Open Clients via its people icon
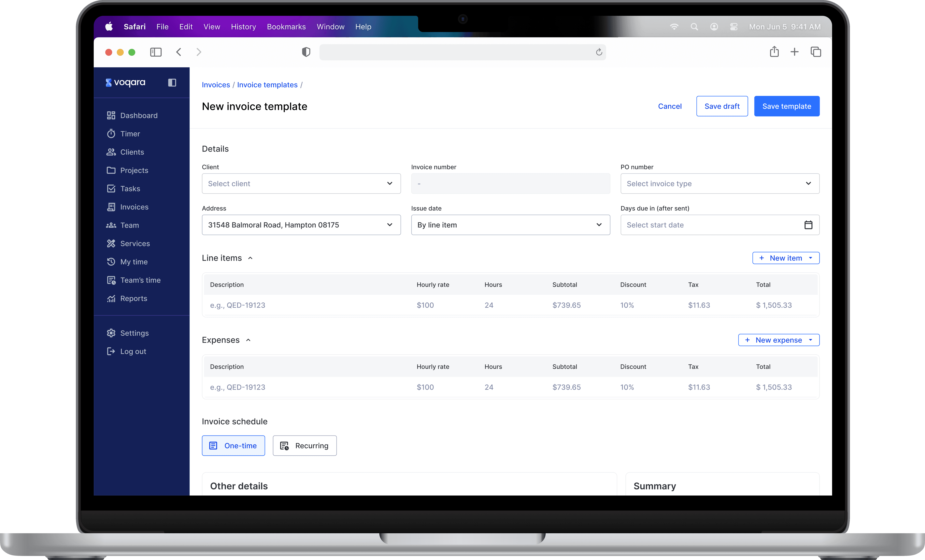This screenshot has height=560, width=925. pos(111,152)
